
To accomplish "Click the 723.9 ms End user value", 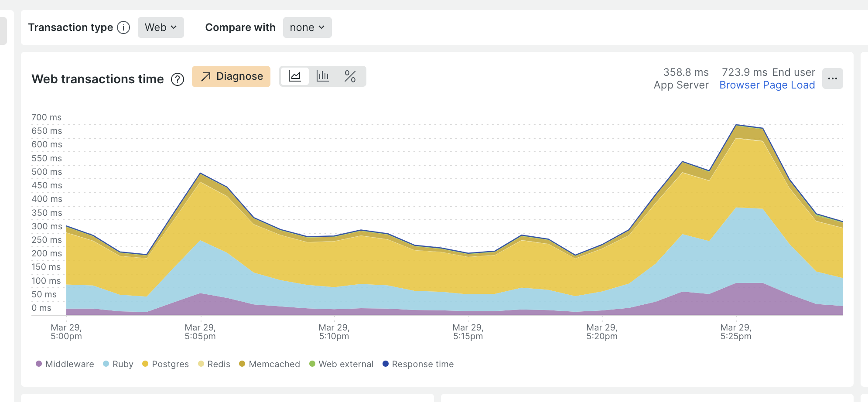I will click(769, 72).
